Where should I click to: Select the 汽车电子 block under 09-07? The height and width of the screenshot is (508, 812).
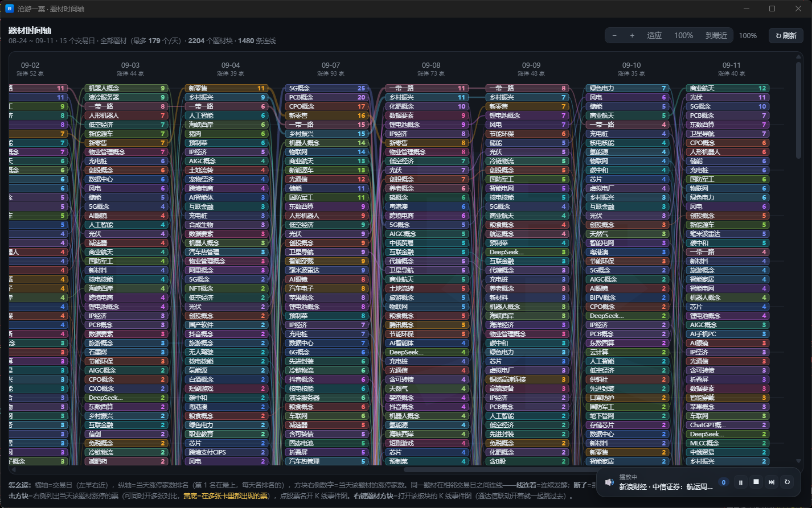[x=327, y=288]
